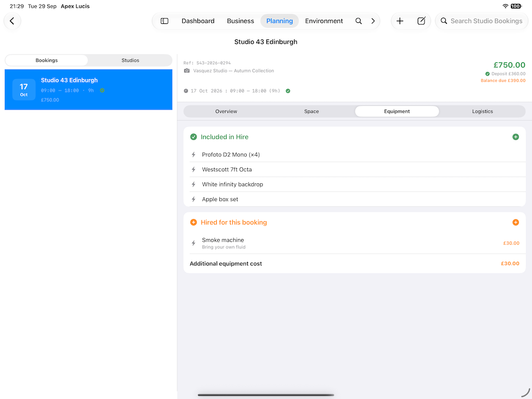Tap the green check beside Included in Hire
Screen dimensions: 532x399
tap(193, 137)
